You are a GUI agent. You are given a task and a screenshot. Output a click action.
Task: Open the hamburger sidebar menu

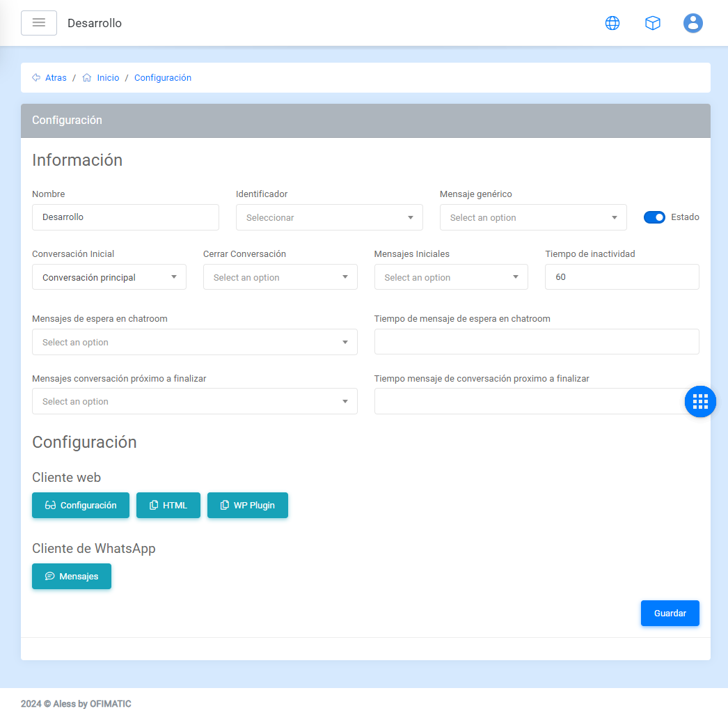click(x=39, y=23)
